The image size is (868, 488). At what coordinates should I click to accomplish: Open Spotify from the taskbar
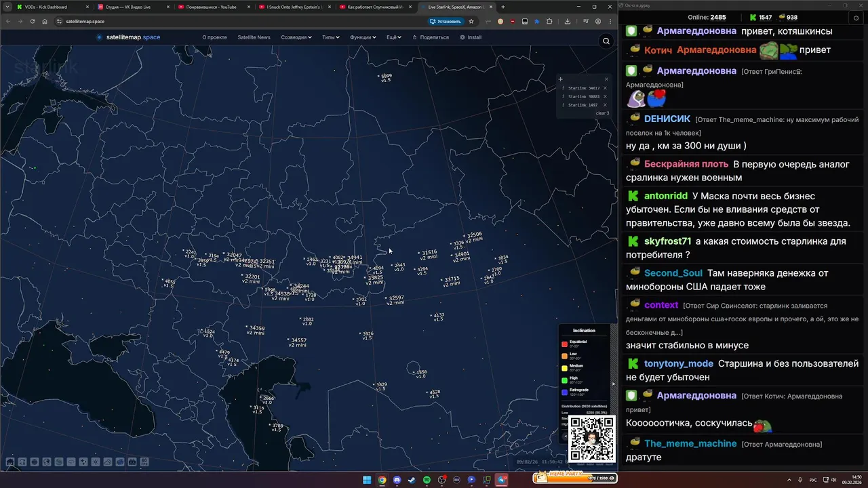tap(427, 480)
